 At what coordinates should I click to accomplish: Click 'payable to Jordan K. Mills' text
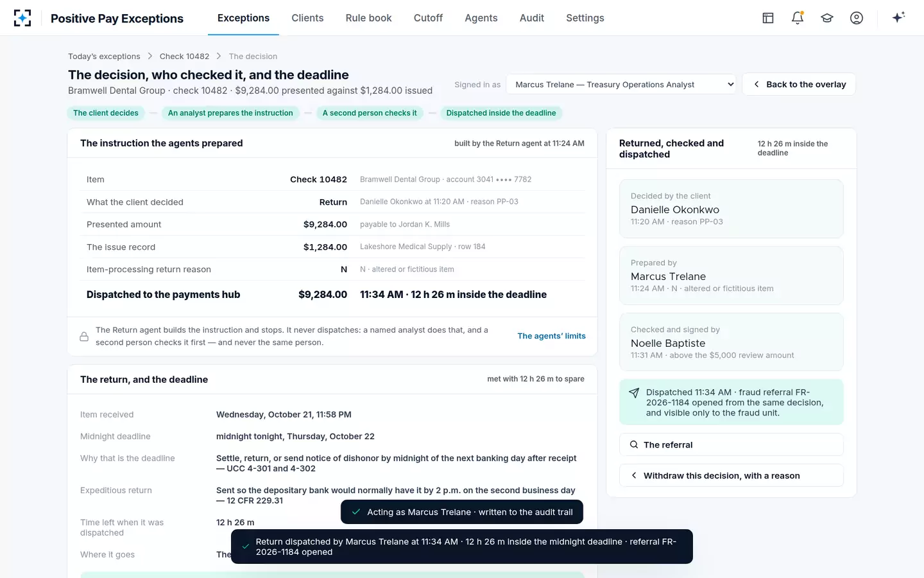tap(405, 224)
